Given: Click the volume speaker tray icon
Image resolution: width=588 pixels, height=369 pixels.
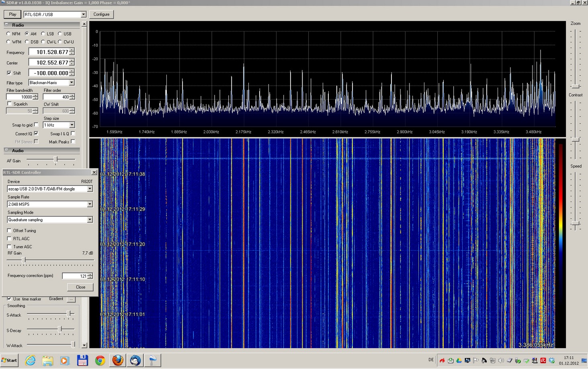Looking at the screenshot, I should (501, 361).
